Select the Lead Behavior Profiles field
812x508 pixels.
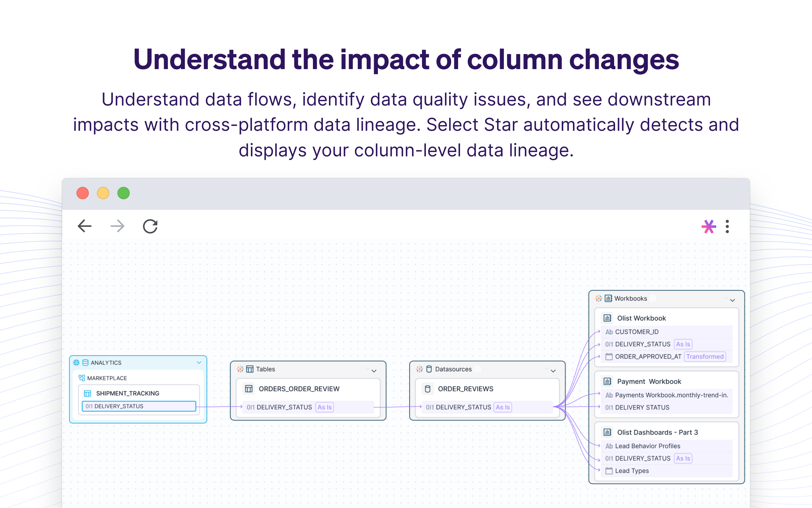coord(647,446)
